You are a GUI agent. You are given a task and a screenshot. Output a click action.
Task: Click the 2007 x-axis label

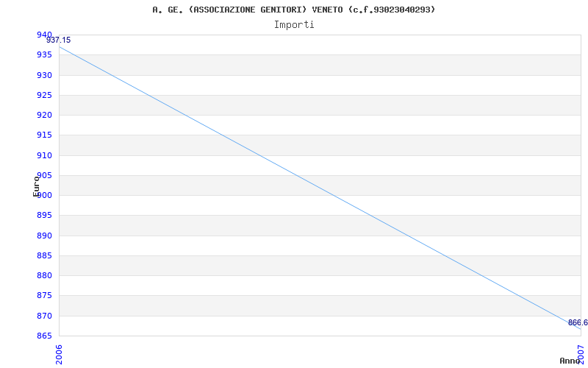coord(581,355)
